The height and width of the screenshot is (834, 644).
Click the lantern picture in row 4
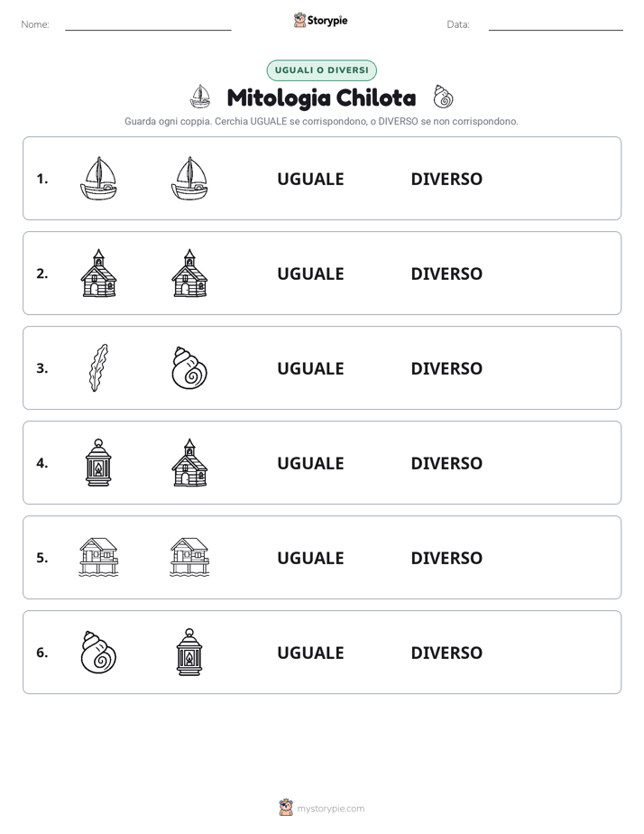coord(98,462)
